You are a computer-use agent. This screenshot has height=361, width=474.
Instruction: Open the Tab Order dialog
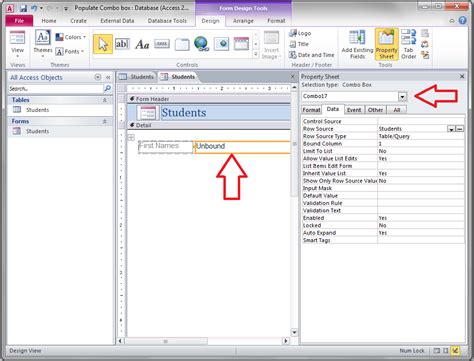click(x=408, y=45)
